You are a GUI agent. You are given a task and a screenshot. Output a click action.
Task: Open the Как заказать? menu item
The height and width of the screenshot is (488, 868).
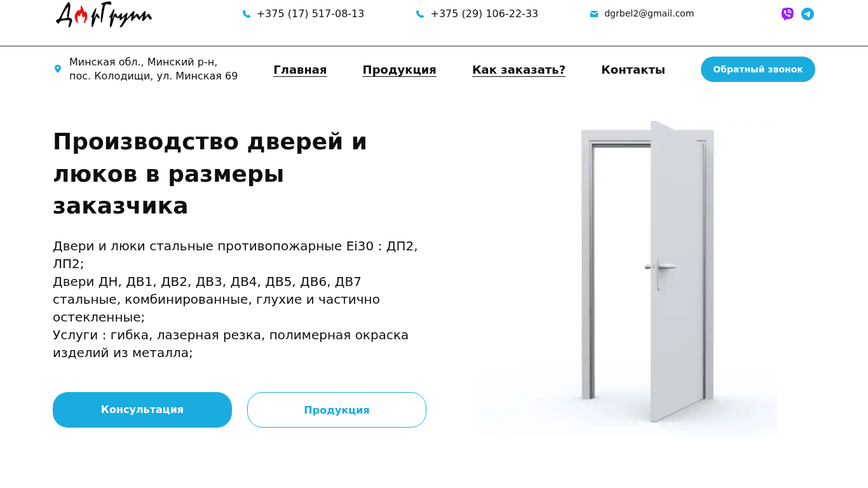[x=519, y=70]
